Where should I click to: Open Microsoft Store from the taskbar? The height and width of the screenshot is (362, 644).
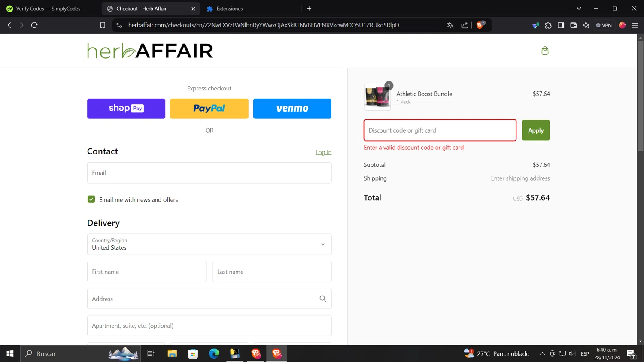tap(193, 353)
